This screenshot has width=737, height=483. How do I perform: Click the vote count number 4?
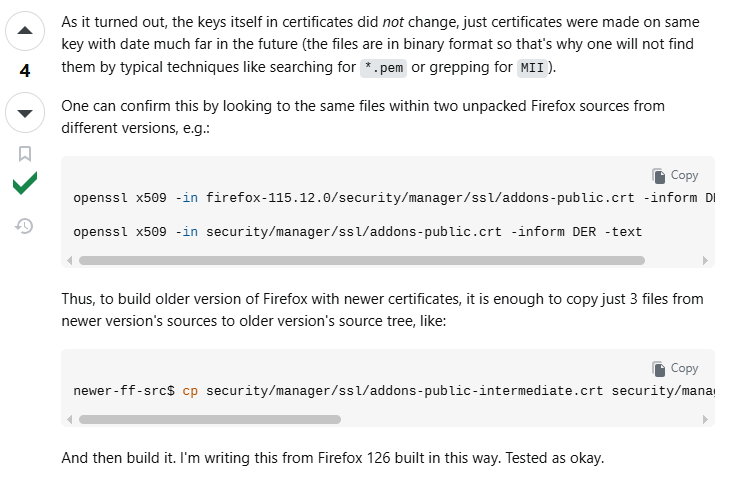pyautogui.click(x=25, y=72)
